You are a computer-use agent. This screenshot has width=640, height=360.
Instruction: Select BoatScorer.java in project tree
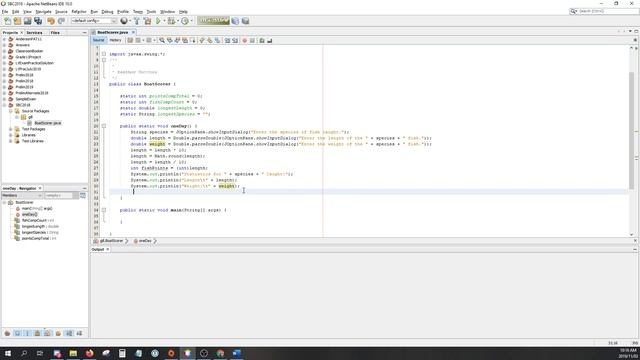(47, 123)
